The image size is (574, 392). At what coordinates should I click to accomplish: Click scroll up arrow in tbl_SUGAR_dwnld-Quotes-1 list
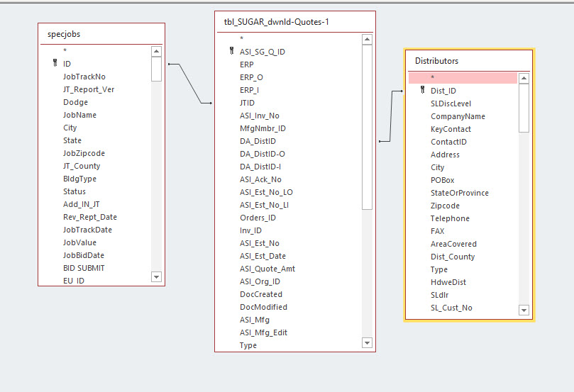(367, 40)
